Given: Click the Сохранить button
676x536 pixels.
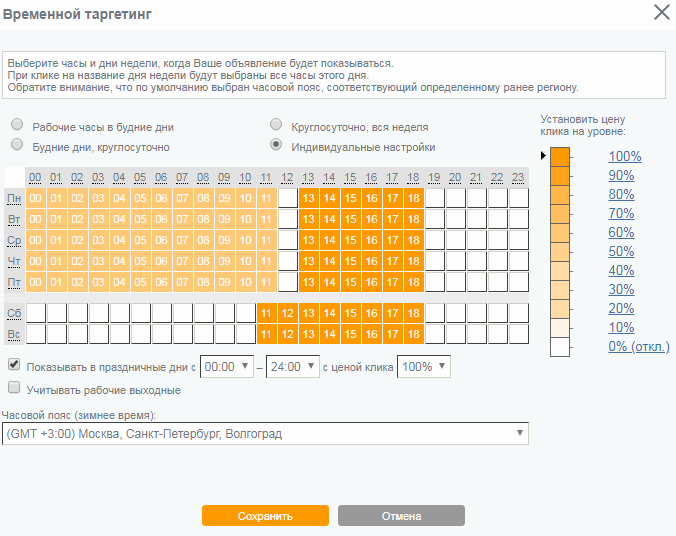Looking at the screenshot, I should click(x=265, y=516).
